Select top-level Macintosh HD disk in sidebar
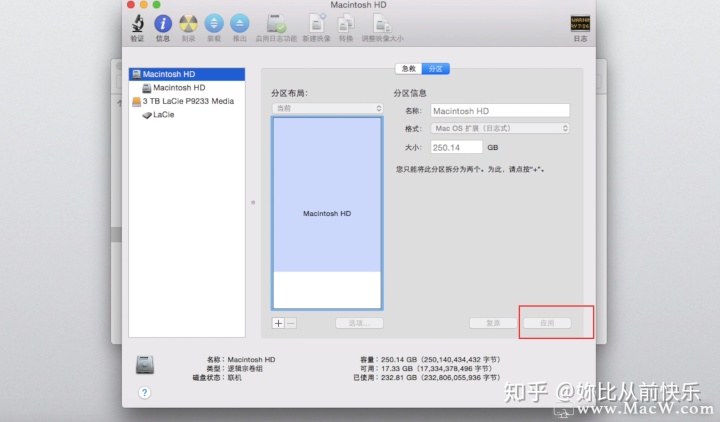The width and height of the screenshot is (720, 422). 187,74
